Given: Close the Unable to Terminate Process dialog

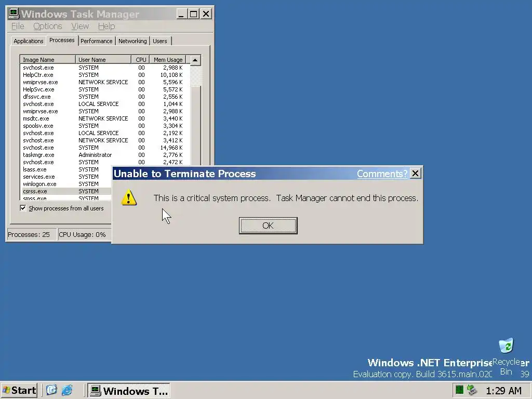Looking at the screenshot, I should (x=415, y=174).
